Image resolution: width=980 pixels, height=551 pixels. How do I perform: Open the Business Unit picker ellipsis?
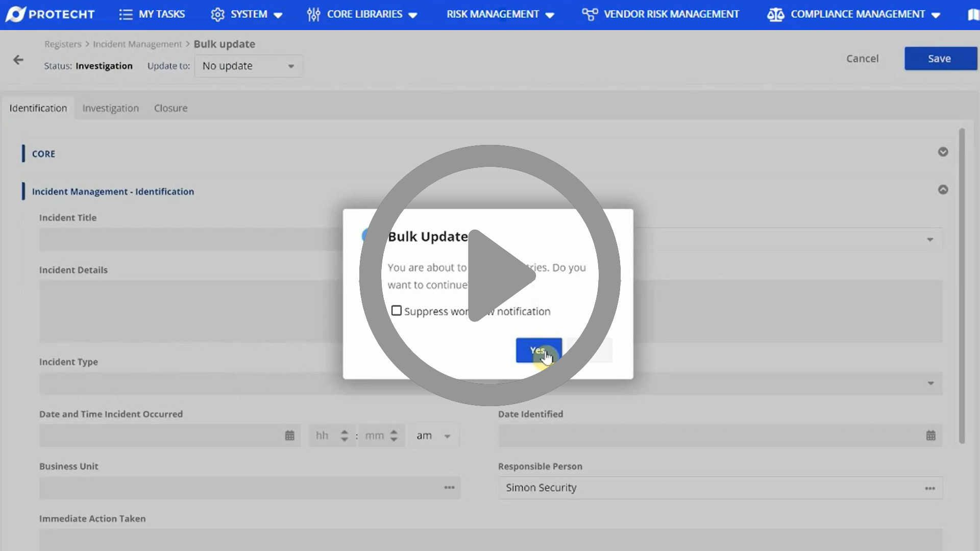[x=449, y=488]
